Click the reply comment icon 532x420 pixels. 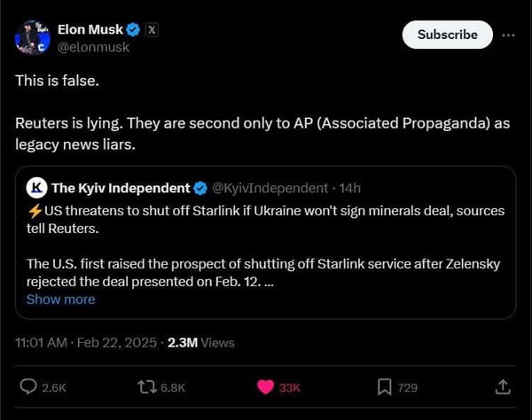tap(28, 387)
